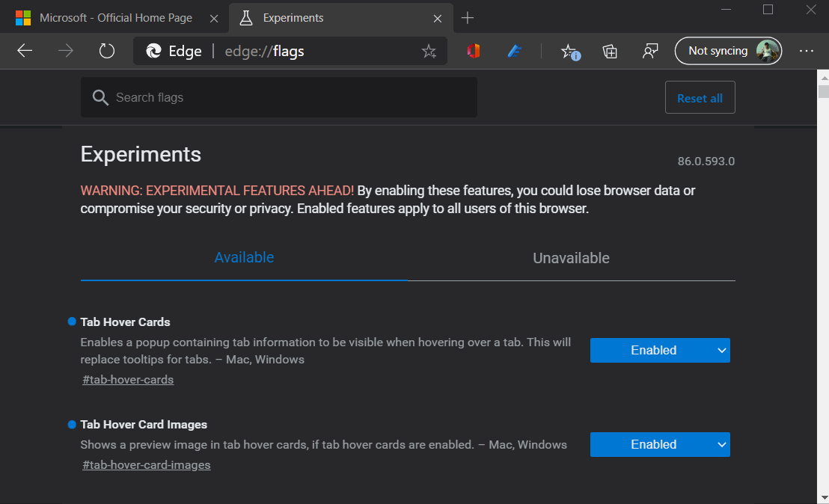This screenshot has width=829, height=504.
Task: Refresh the flags page
Action: pos(107,51)
